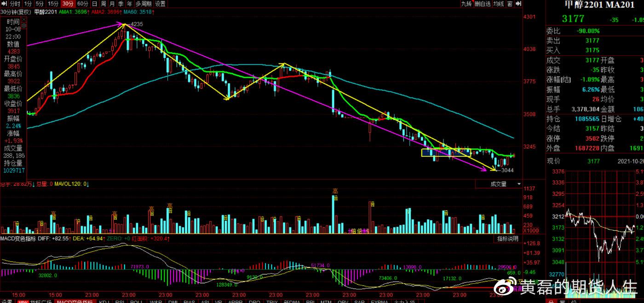644x303 pixels.
Task: Switch to the KDJ indicator tab
Action: click(x=104, y=301)
